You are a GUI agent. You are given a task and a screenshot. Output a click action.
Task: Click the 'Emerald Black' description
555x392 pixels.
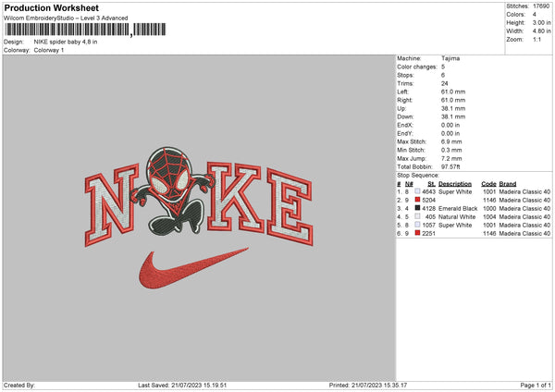(458, 209)
